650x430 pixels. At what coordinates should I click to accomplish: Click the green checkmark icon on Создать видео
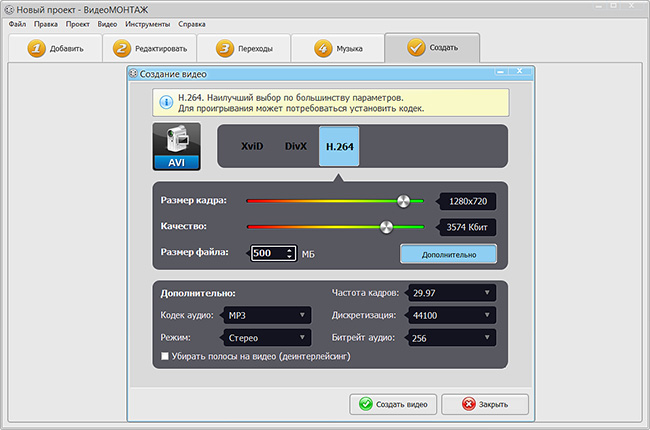click(x=366, y=404)
